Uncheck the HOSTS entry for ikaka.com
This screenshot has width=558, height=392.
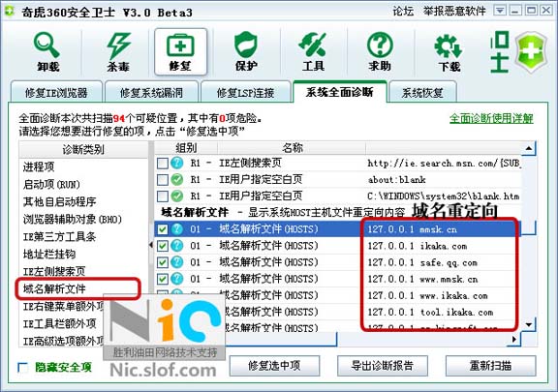[163, 246]
